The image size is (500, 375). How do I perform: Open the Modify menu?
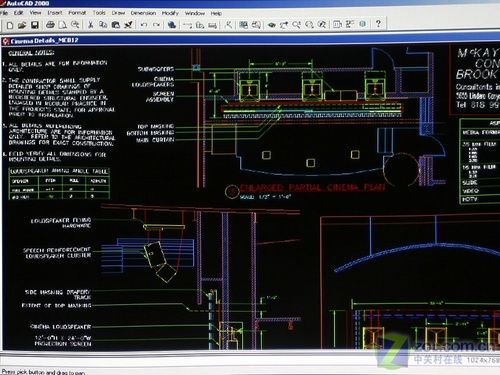(170, 13)
